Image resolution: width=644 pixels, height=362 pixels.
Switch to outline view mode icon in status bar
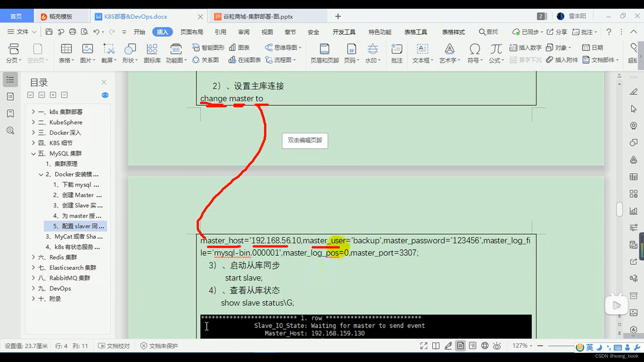473,346
